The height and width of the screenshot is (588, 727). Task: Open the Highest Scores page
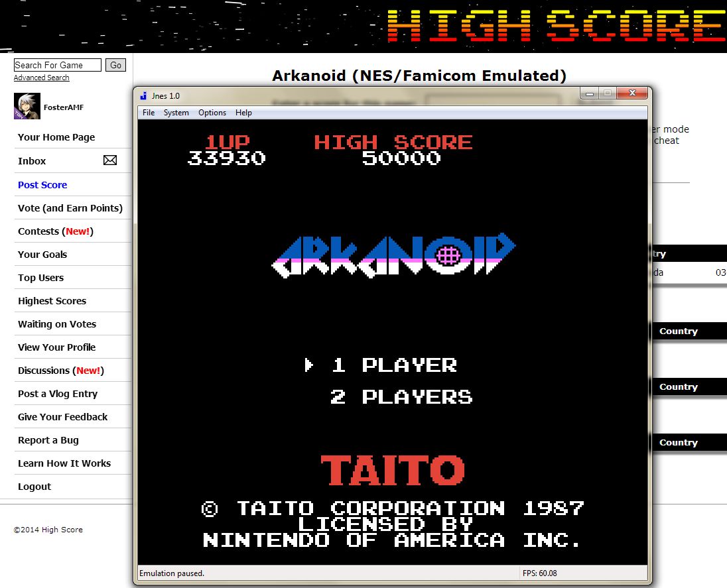point(52,301)
